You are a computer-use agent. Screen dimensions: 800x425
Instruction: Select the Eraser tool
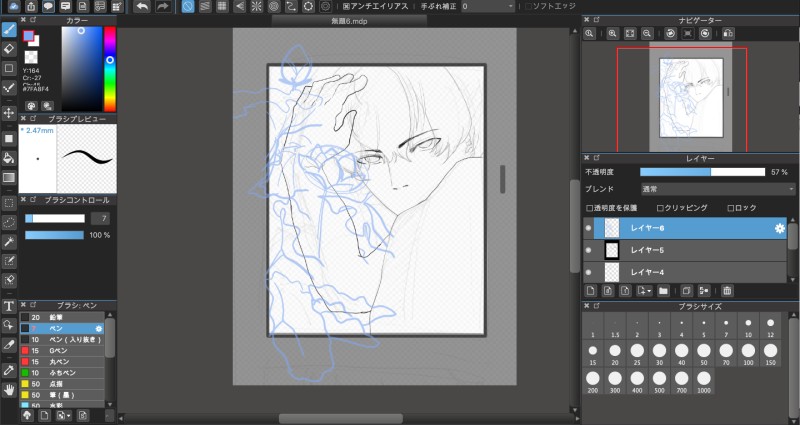9,49
